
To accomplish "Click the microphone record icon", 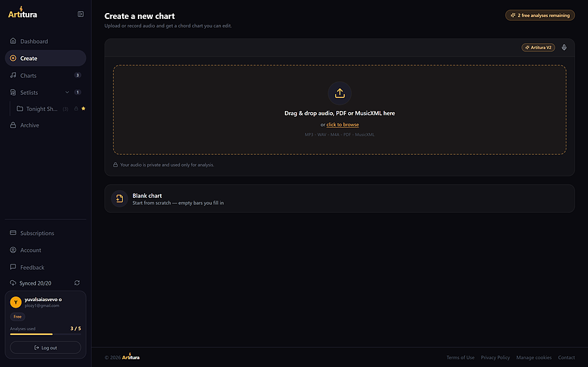I will point(564,48).
